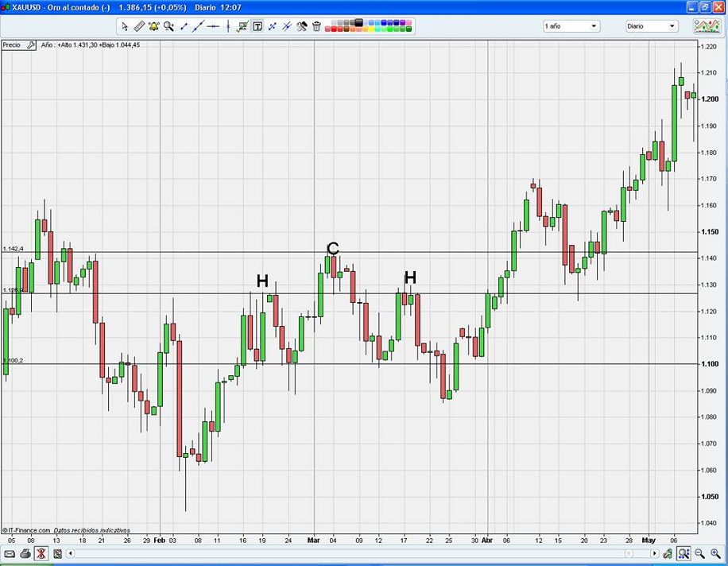
Task: Click the '1.200' price axis label
Action: (710, 99)
